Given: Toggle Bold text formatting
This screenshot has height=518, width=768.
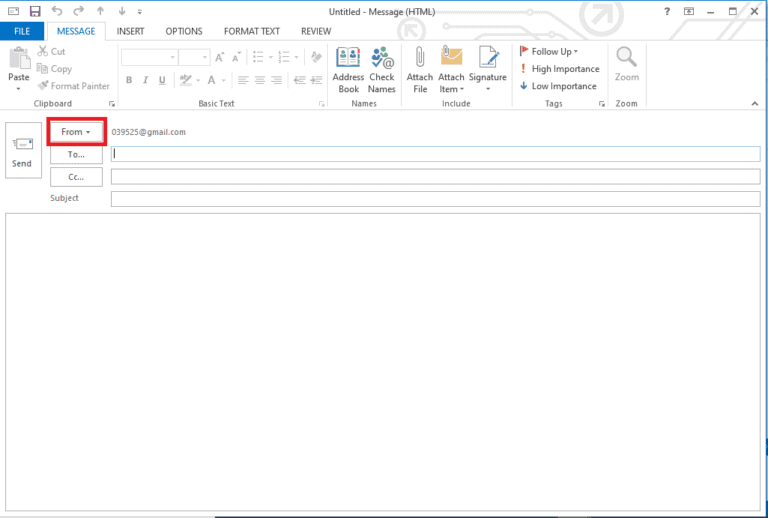Looking at the screenshot, I should (129, 80).
